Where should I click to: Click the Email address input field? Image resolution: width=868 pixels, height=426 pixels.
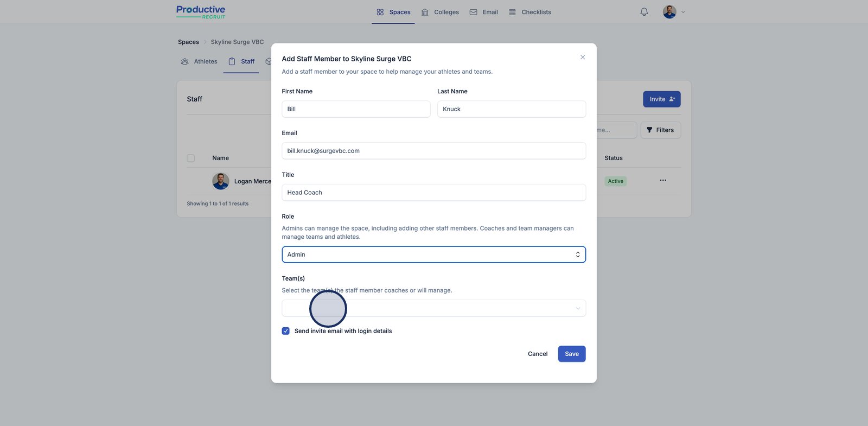[433, 151]
